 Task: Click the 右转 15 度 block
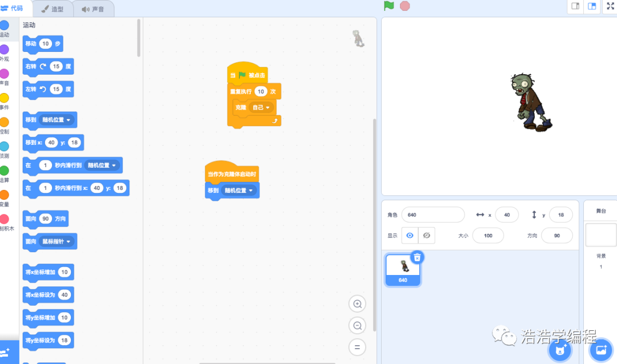(x=48, y=67)
